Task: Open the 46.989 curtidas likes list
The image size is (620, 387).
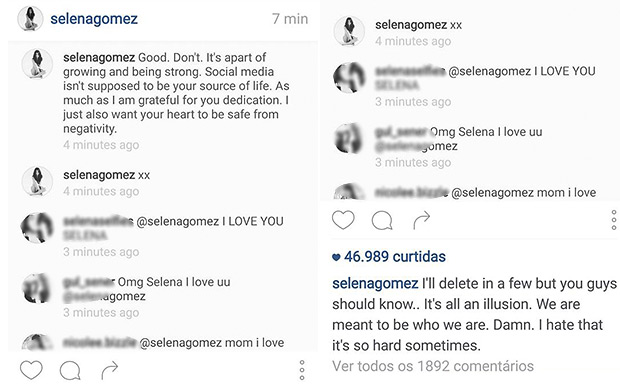Action: (389, 257)
